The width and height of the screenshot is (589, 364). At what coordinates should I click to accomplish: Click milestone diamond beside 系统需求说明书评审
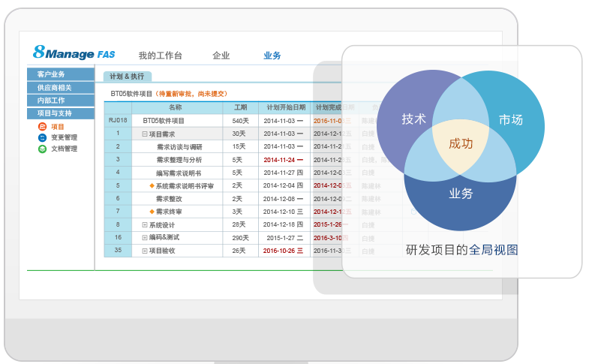(x=152, y=185)
